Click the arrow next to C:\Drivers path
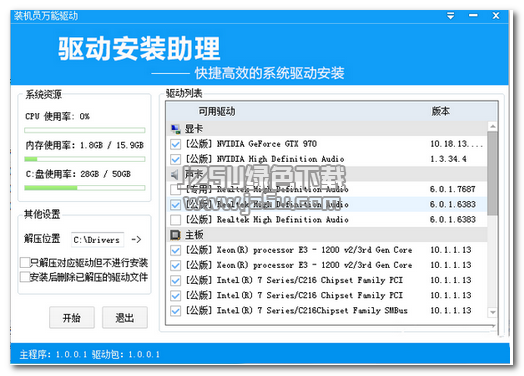 click(136, 239)
